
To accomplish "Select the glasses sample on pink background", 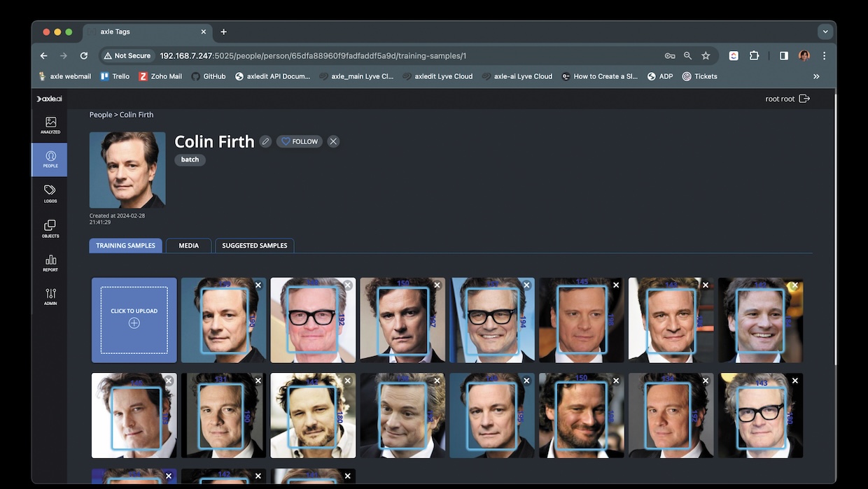I will 313,320.
